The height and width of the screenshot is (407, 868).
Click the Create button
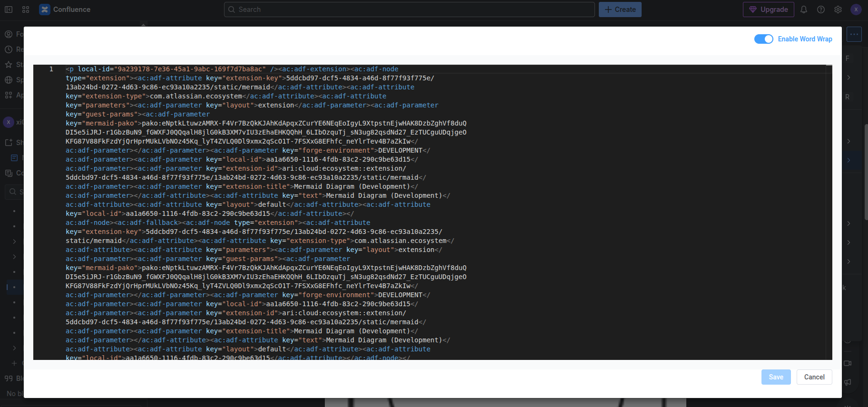click(x=620, y=10)
